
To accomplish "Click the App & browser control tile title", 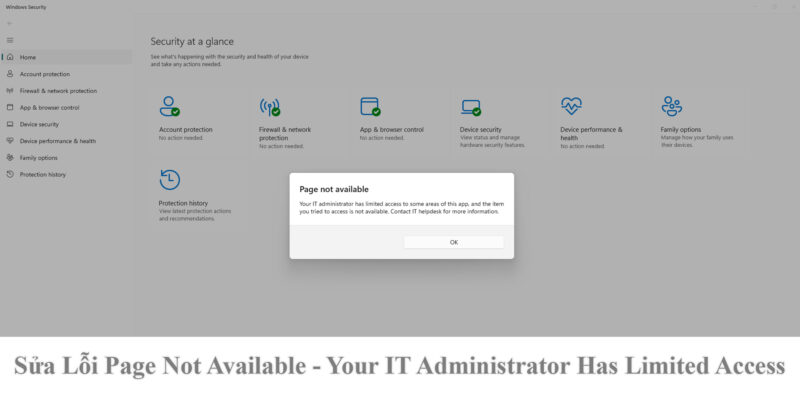I will [392, 130].
